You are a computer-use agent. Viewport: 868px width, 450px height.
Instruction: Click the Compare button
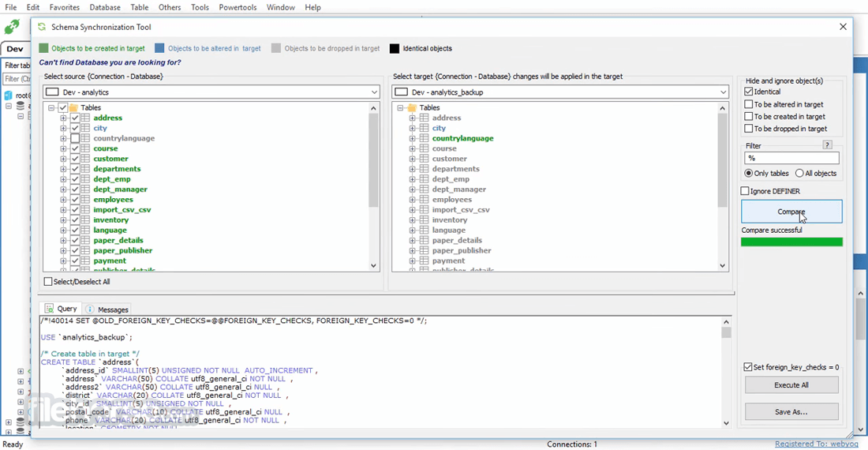click(x=791, y=212)
